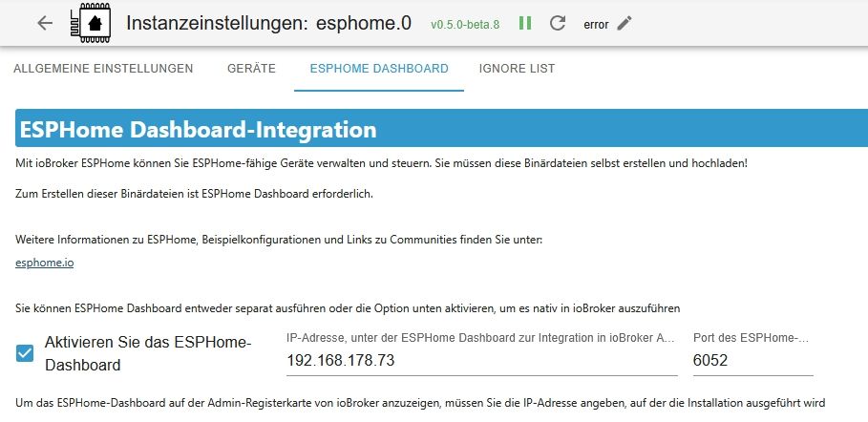Uncheck the ESPHome Dashboard activation checkbox
This screenshot has width=868, height=422.
pos(25,353)
